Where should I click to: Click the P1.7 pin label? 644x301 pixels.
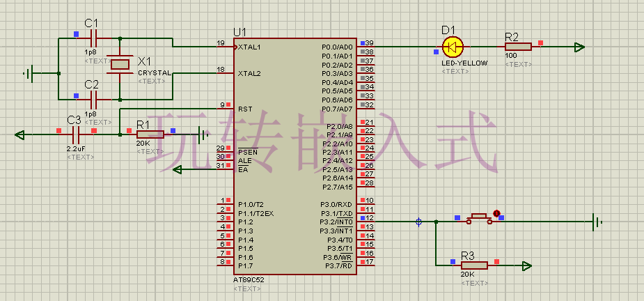coord(245,266)
